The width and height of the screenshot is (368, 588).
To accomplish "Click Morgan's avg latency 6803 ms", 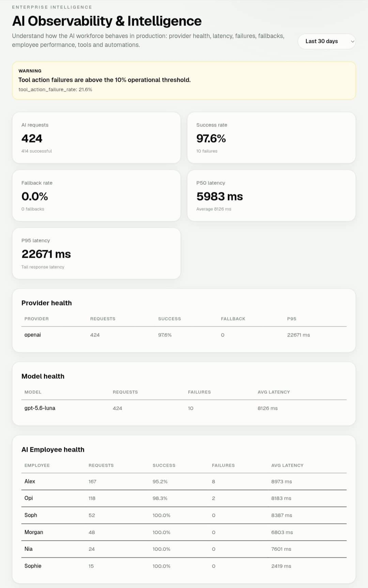I will (282, 532).
